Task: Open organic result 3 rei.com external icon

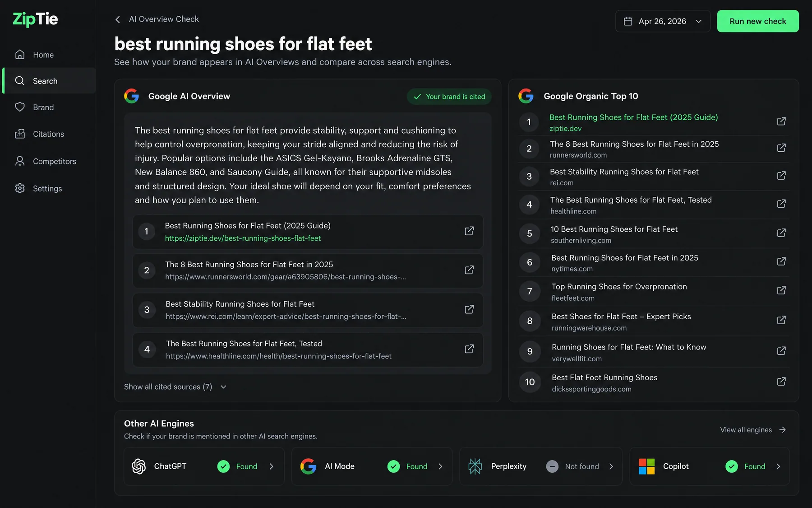Action: click(x=781, y=176)
